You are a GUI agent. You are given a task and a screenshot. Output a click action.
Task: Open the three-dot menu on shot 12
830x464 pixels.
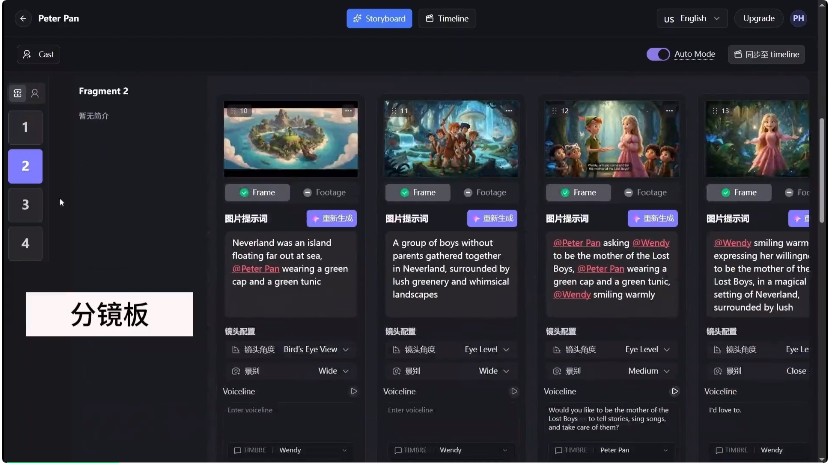pyautogui.click(x=668, y=111)
